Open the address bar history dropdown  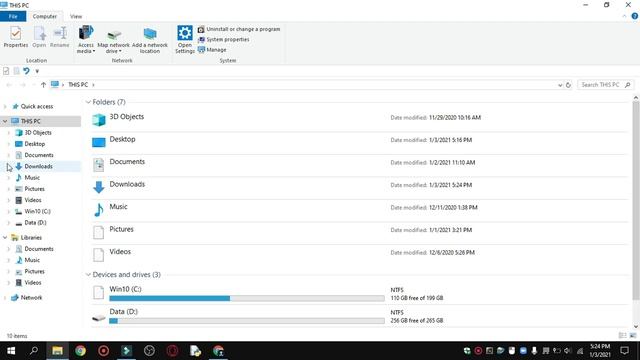(560, 85)
